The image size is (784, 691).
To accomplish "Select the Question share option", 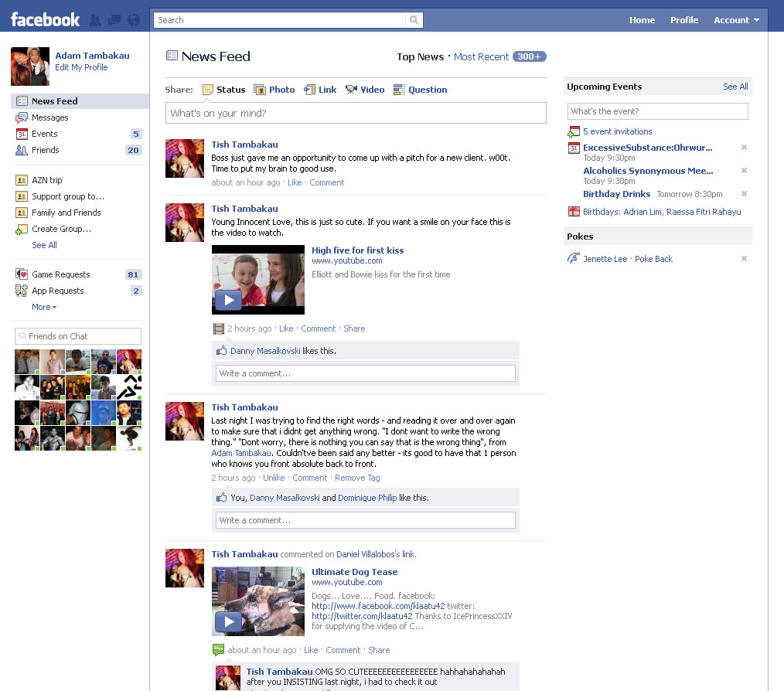I will [421, 90].
